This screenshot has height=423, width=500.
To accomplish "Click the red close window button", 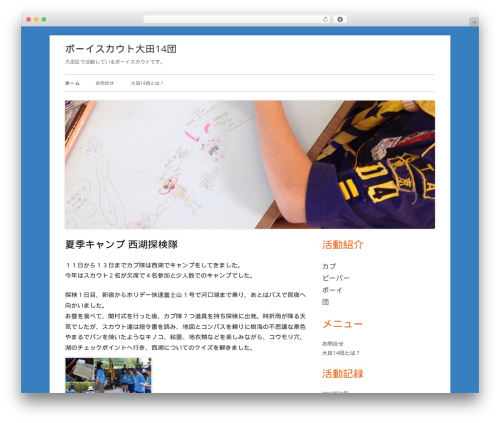I will (x=29, y=20).
